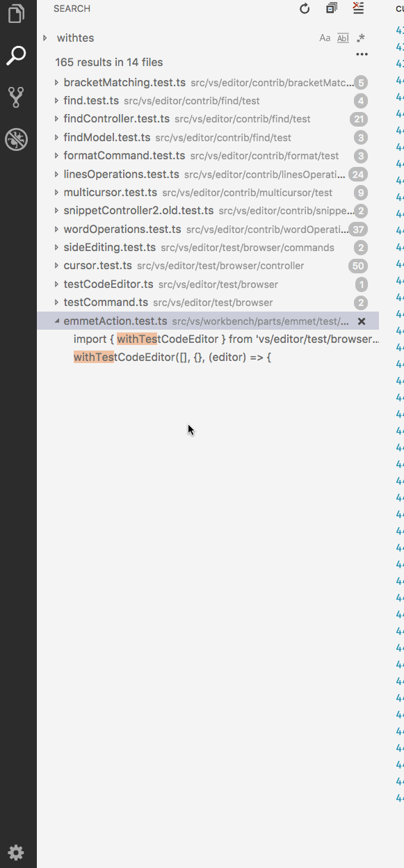Collapse all search results

point(332,8)
